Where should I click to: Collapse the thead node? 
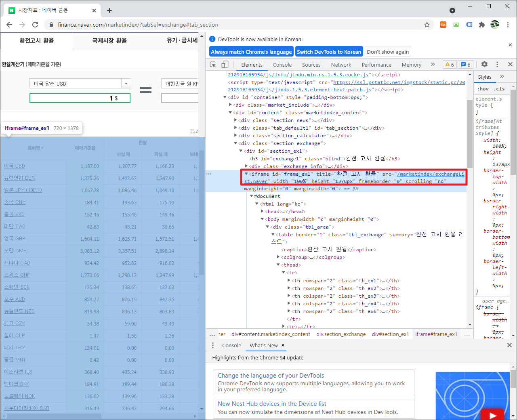coord(278,265)
